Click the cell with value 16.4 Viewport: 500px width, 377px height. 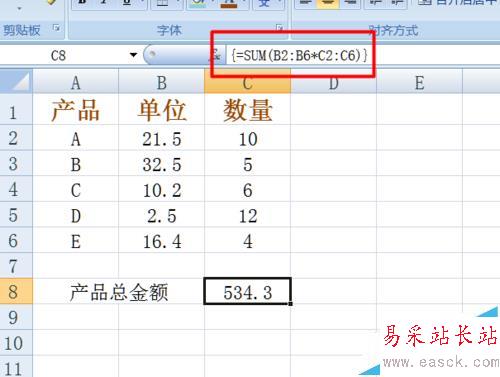[162, 240]
